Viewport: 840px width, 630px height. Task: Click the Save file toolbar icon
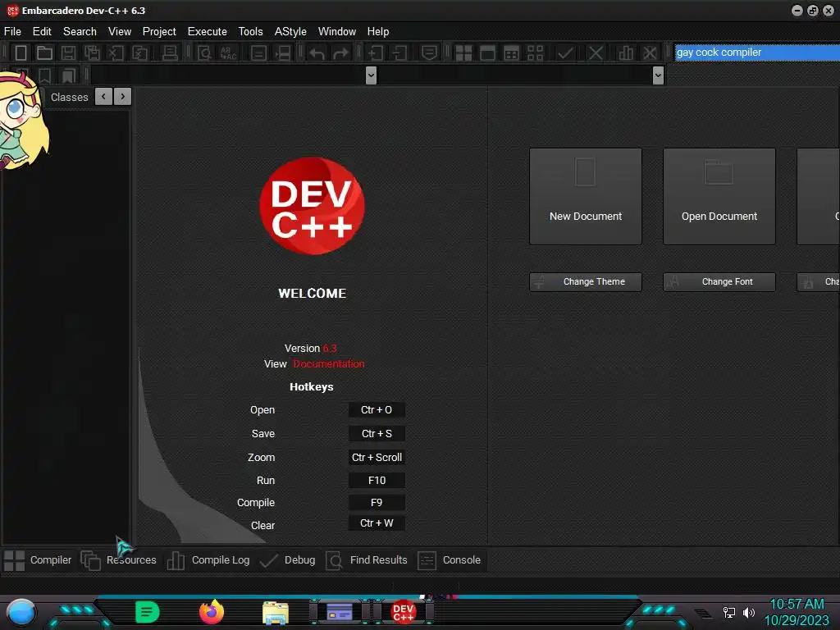pyautogui.click(x=68, y=52)
